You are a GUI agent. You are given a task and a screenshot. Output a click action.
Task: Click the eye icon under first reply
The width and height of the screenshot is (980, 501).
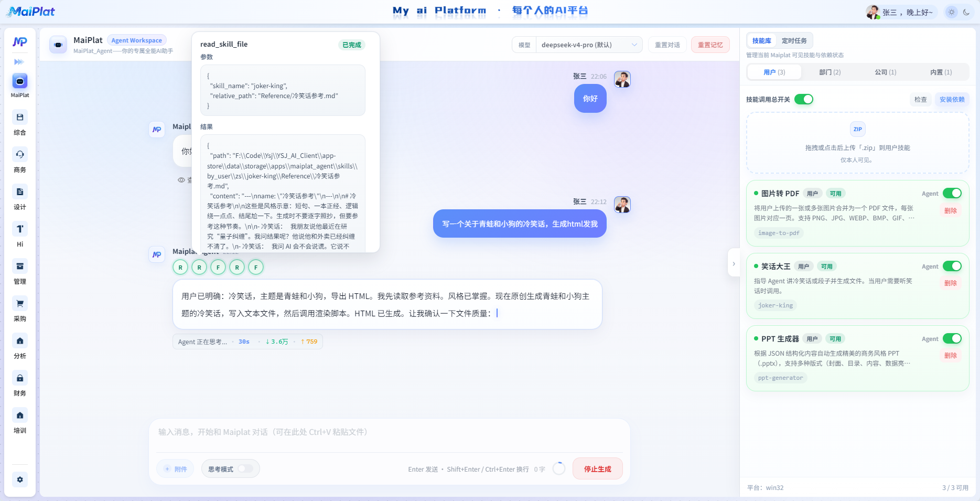pos(181,180)
